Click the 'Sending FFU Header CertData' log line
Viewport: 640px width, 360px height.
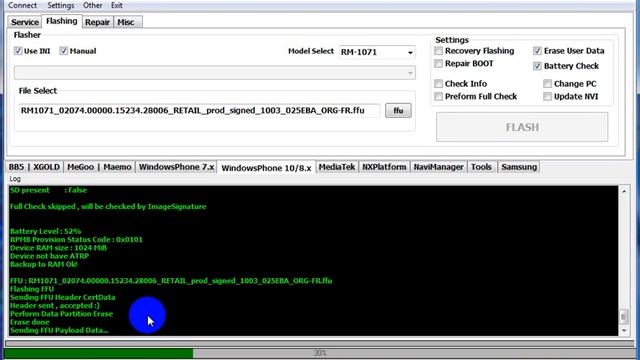coord(62,297)
